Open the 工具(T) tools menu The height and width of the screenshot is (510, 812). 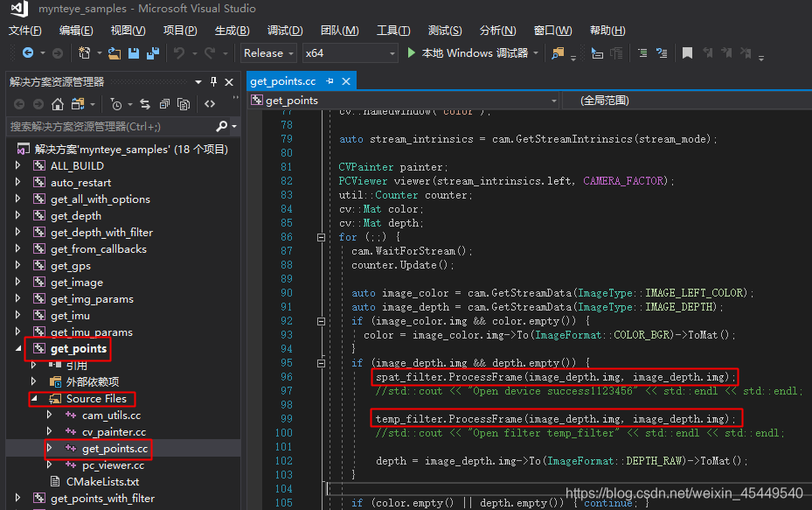click(x=393, y=30)
